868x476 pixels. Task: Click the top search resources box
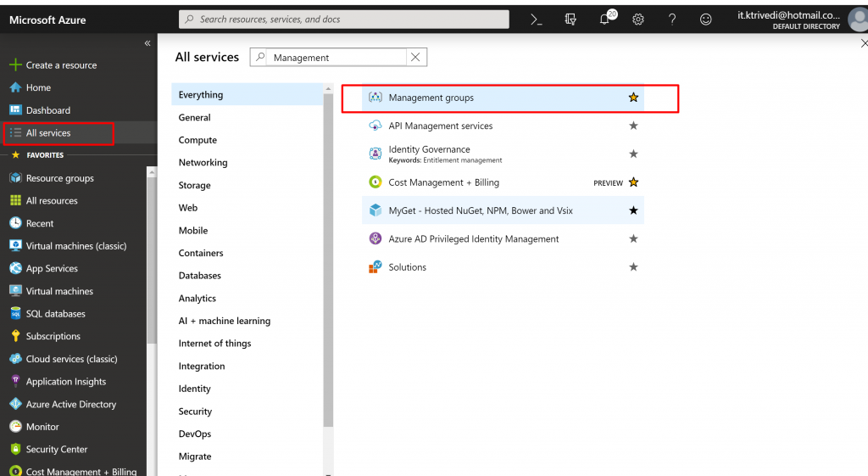pos(344,20)
